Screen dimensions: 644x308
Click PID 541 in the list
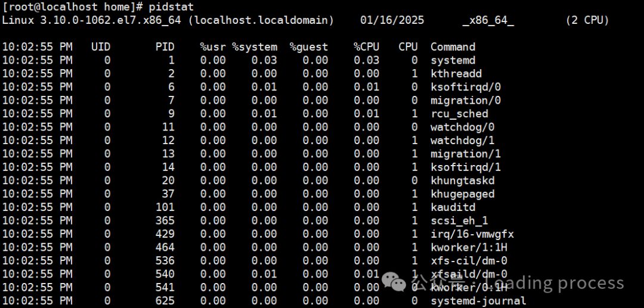(165, 287)
